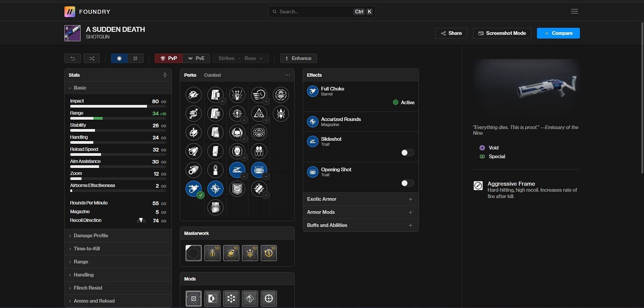Viewport: 644px width, 308px height.
Task: Open the Strikes - Boss dropdown
Action: coord(241,58)
